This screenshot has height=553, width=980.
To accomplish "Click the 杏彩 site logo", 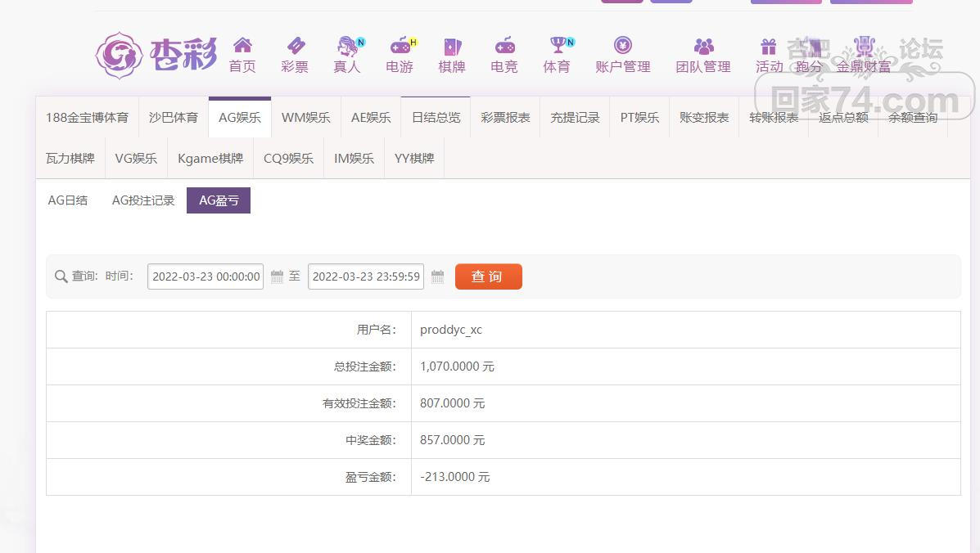I will 156,56.
